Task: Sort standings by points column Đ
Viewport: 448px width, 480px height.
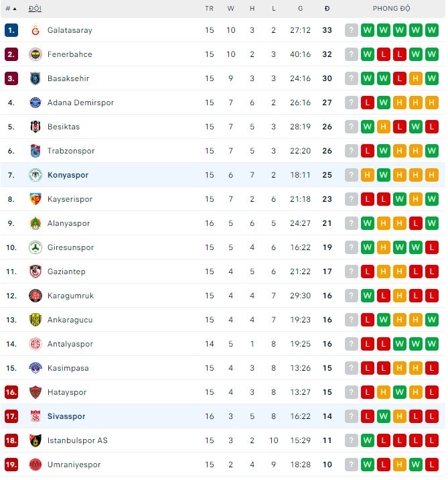Action: [327, 9]
